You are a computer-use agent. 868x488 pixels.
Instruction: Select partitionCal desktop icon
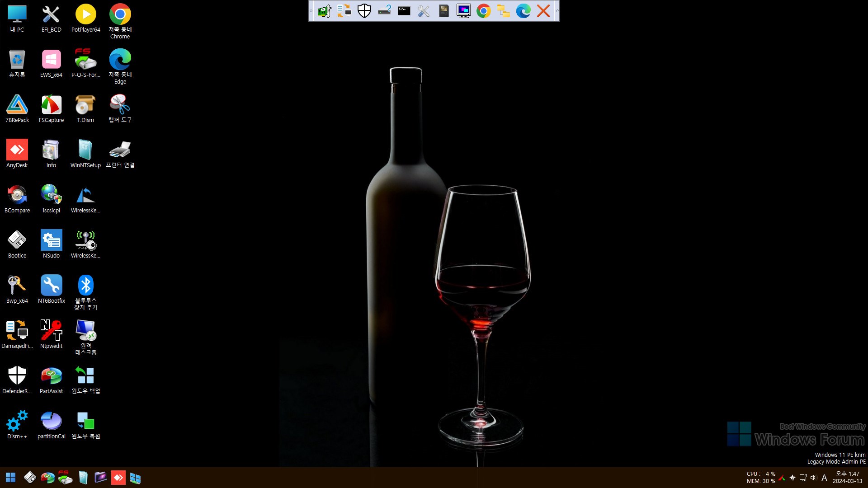pos(52,426)
